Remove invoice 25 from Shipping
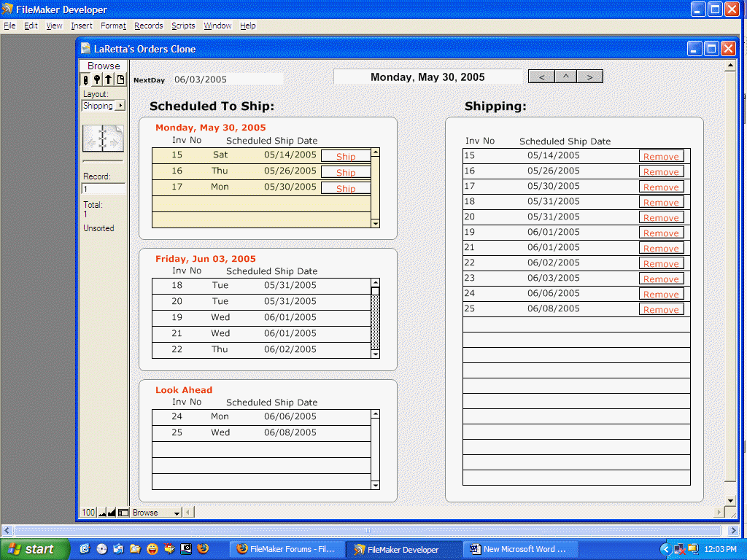This screenshot has width=747, height=560. (x=661, y=309)
